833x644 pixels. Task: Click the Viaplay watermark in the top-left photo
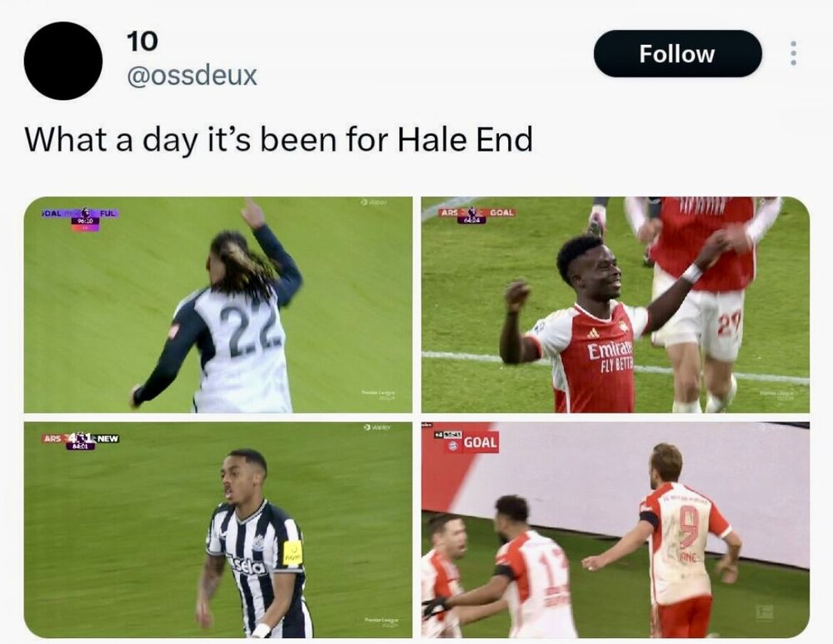click(x=375, y=202)
